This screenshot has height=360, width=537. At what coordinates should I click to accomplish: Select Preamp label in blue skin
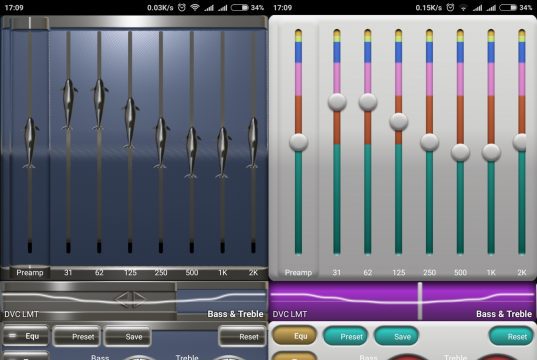30,273
